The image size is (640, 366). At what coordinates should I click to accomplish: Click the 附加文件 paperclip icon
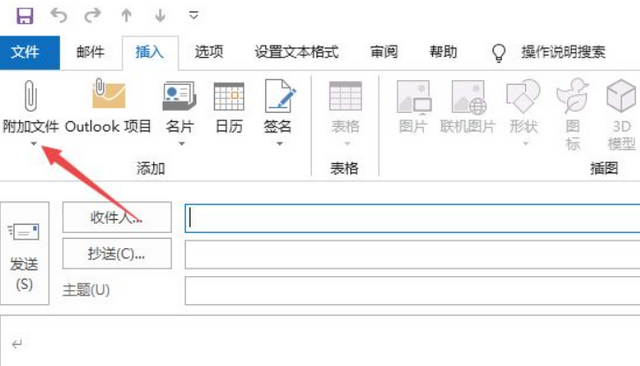coord(31,96)
